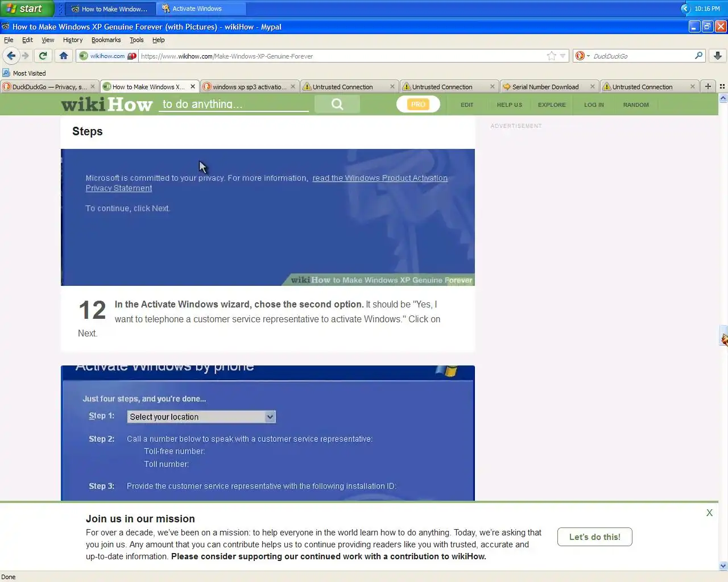The width and height of the screenshot is (728, 582).
Task: Open the View menu
Action: (48, 40)
